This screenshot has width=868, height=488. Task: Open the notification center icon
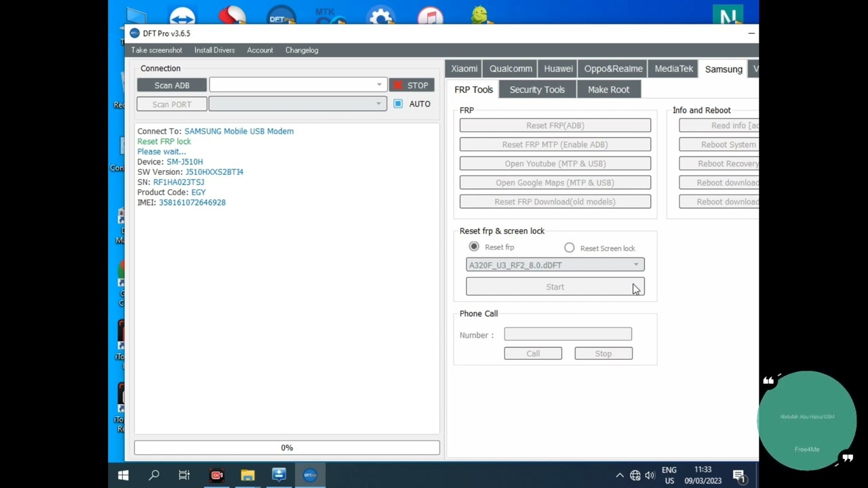point(739,476)
